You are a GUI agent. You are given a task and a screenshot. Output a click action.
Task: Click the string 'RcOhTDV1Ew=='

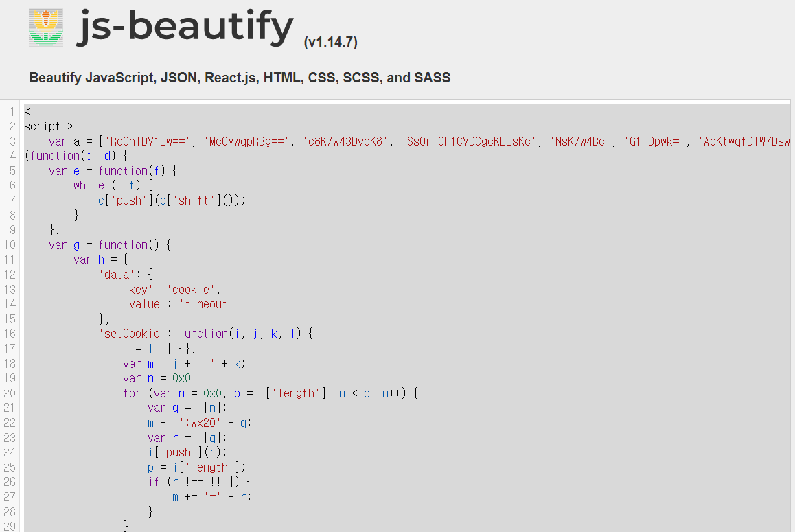click(x=148, y=141)
